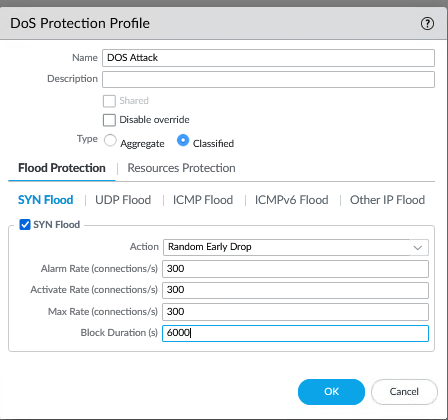The width and height of the screenshot is (448, 420).
Task: Cancel the DoS Protection Profile dialog
Action: [x=404, y=392]
